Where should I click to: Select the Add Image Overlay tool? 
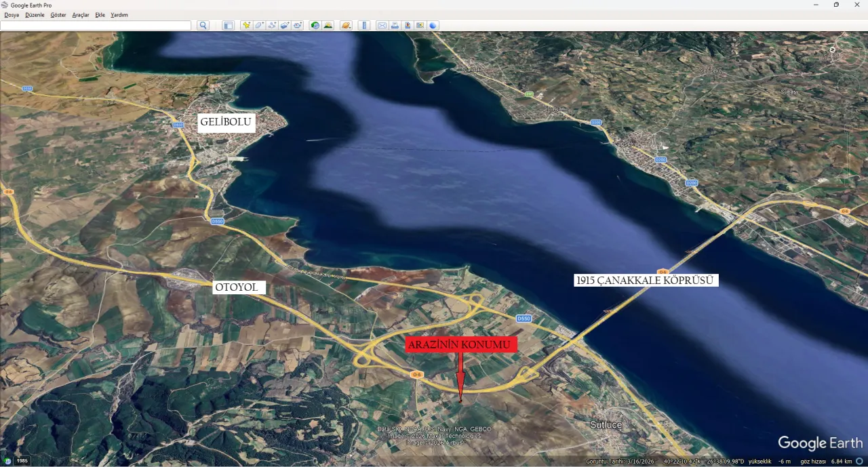pyautogui.click(x=285, y=25)
